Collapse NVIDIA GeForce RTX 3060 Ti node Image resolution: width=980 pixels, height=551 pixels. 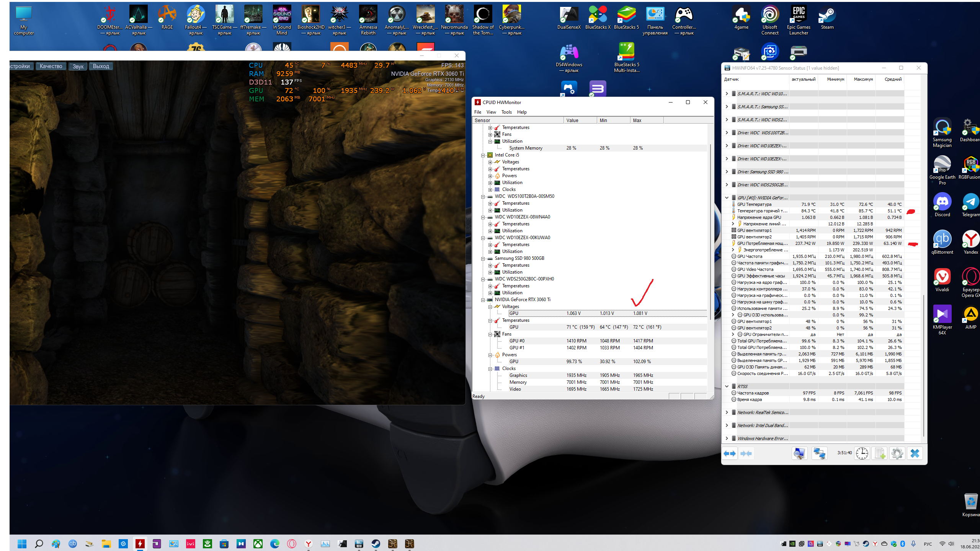tap(483, 300)
